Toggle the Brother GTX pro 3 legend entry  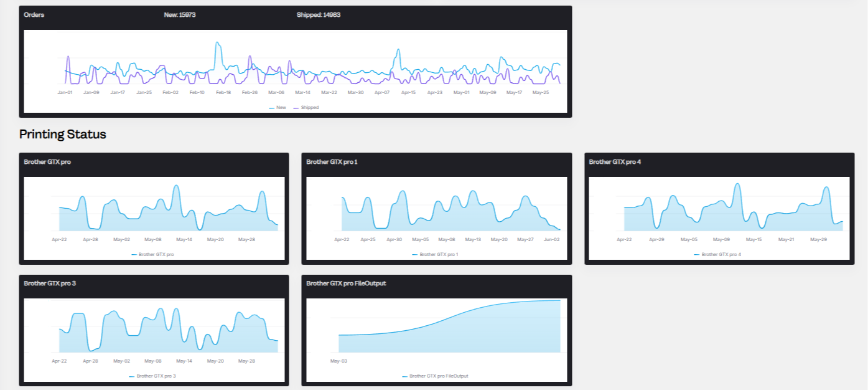click(152, 376)
